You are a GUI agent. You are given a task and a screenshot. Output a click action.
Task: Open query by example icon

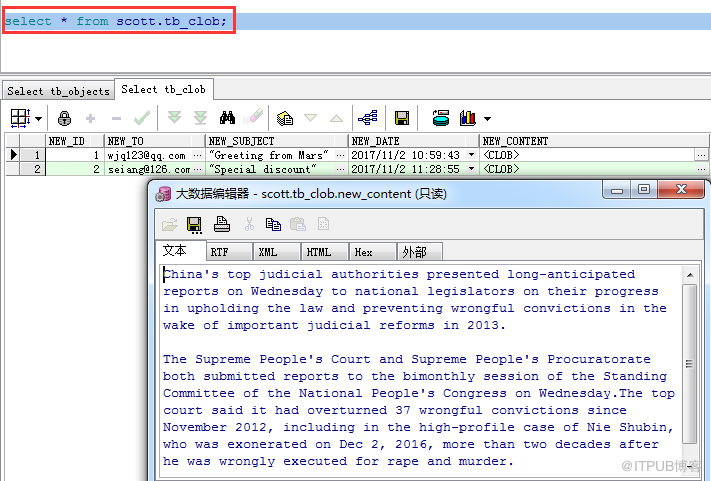pyautogui.click(x=285, y=118)
